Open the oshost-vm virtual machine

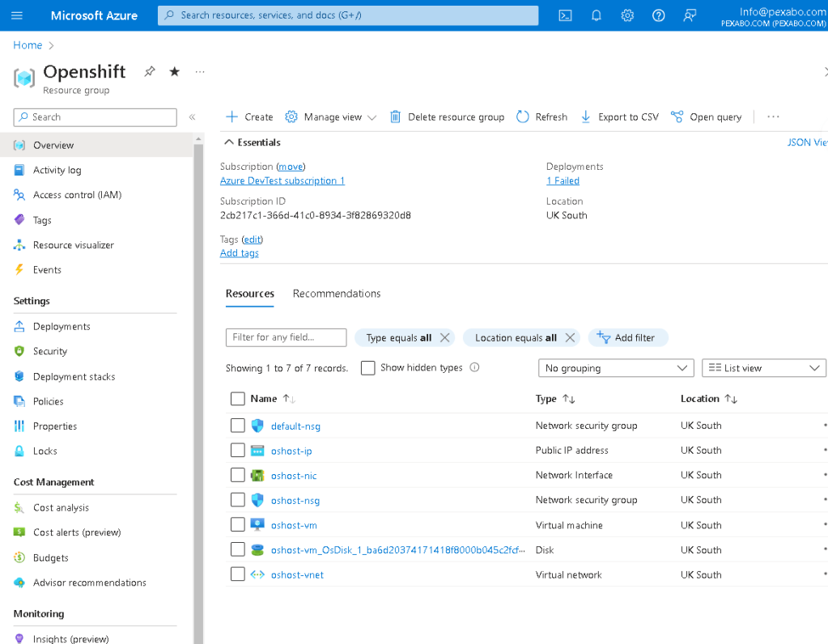pyautogui.click(x=294, y=525)
